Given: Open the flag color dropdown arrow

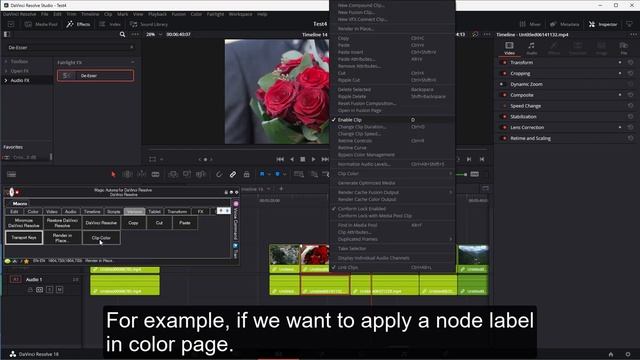Looking at the screenshot, I should (269, 174).
